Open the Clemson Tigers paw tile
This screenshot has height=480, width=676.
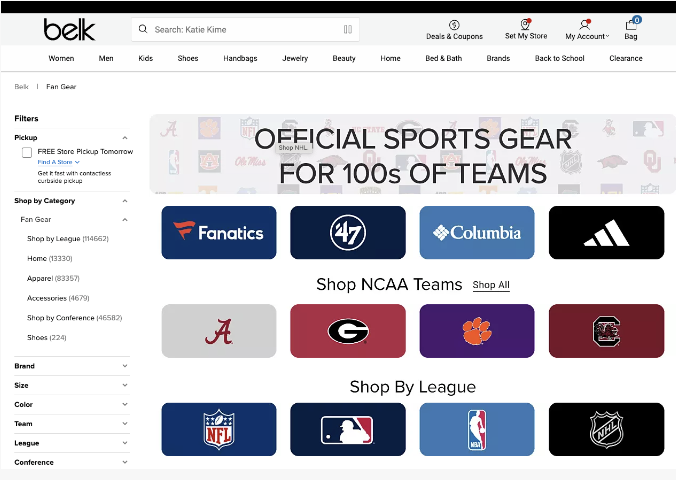click(476, 331)
